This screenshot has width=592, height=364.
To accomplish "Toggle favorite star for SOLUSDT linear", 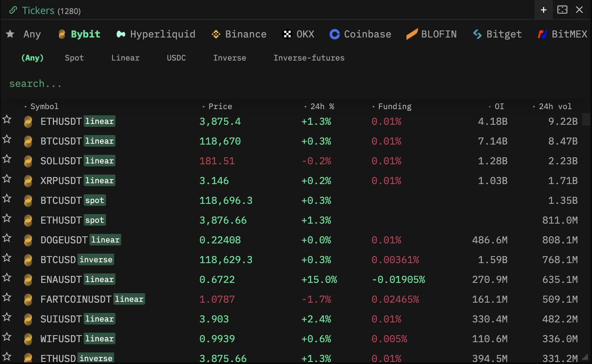I will pyautogui.click(x=7, y=159).
